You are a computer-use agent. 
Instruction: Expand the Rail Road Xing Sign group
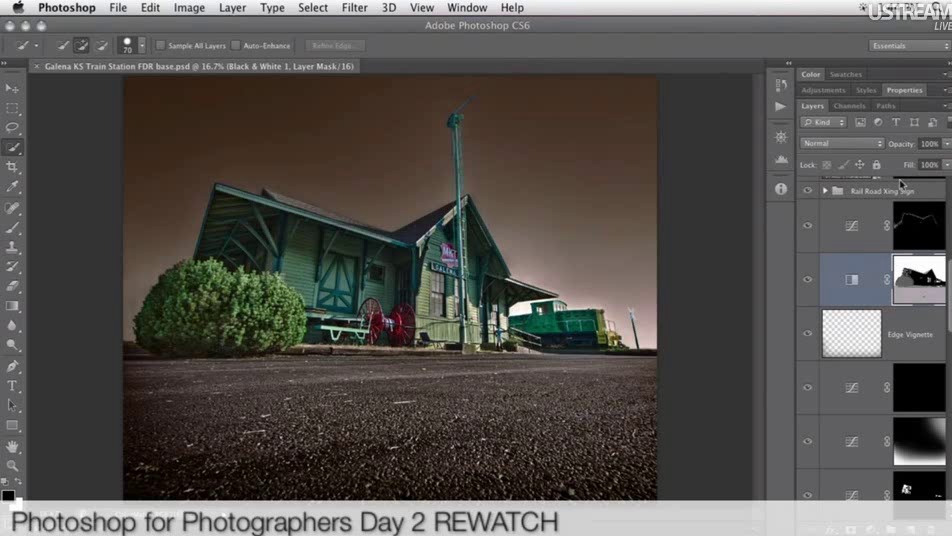coord(825,191)
